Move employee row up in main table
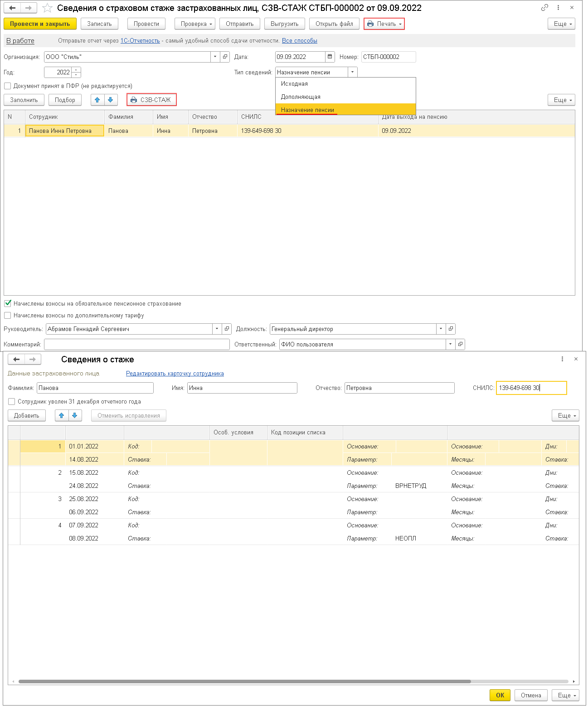The height and width of the screenshot is (706, 588). (97, 100)
